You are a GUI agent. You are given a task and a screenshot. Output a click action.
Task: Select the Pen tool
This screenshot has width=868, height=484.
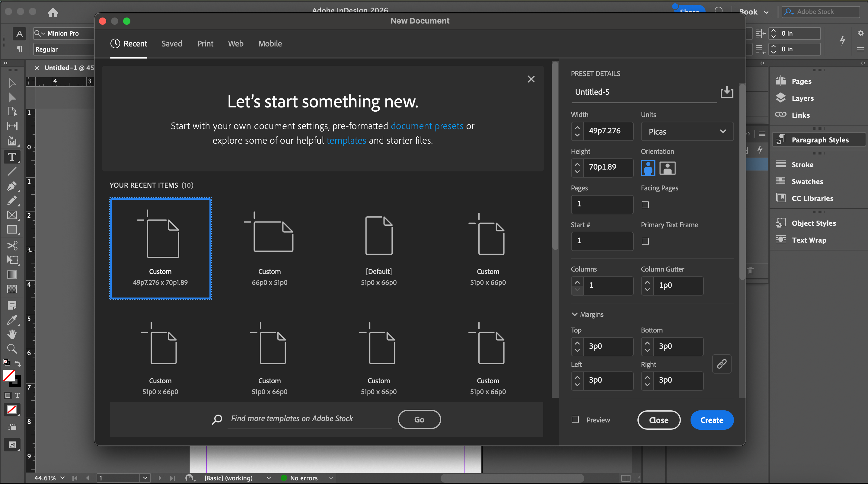tap(12, 186)
